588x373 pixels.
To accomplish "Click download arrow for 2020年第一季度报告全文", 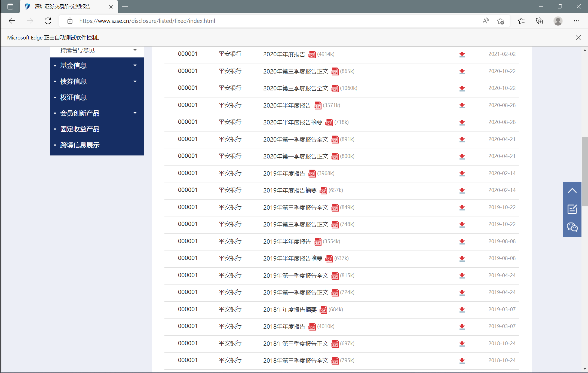I will pos(462,140).
